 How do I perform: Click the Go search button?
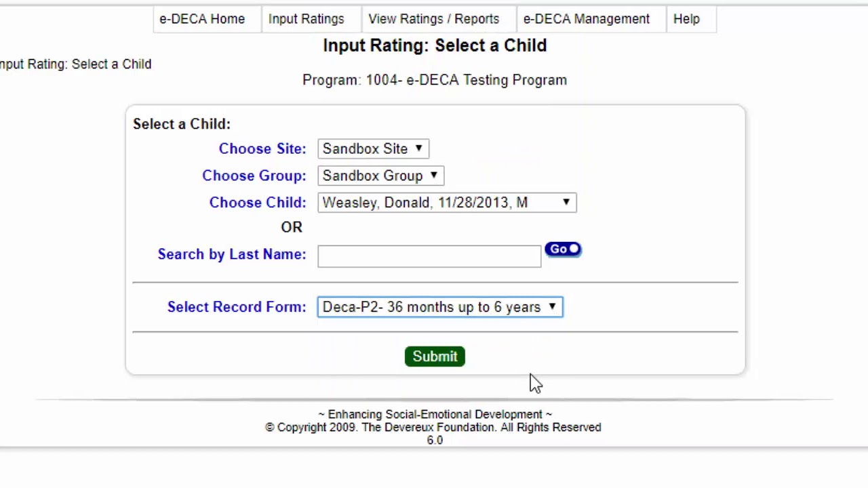pos(563,249)
